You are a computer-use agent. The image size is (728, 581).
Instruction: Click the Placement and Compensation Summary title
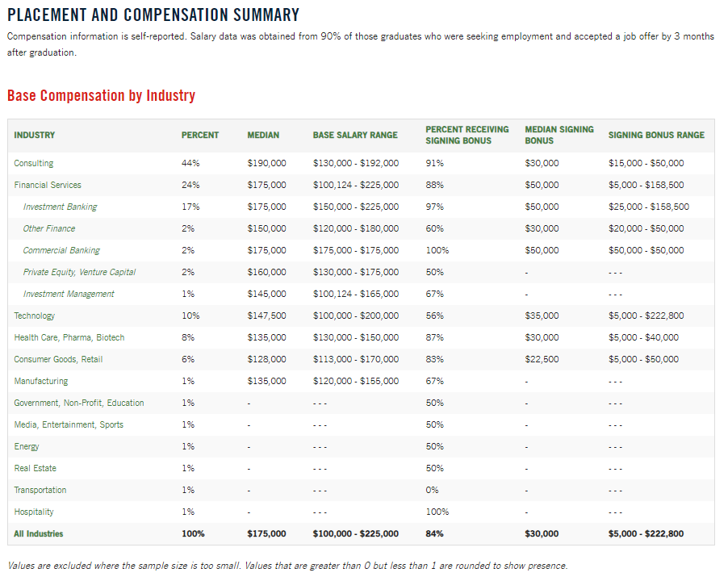[153, 15]
